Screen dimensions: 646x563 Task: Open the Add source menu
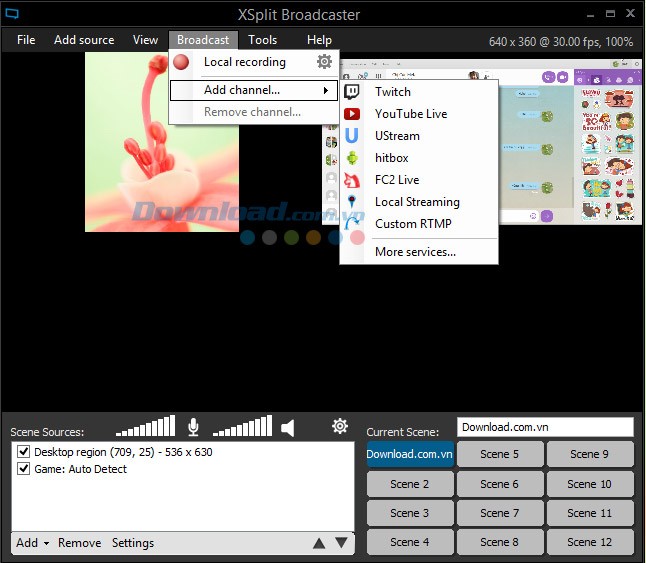click(x=84, y=40)
